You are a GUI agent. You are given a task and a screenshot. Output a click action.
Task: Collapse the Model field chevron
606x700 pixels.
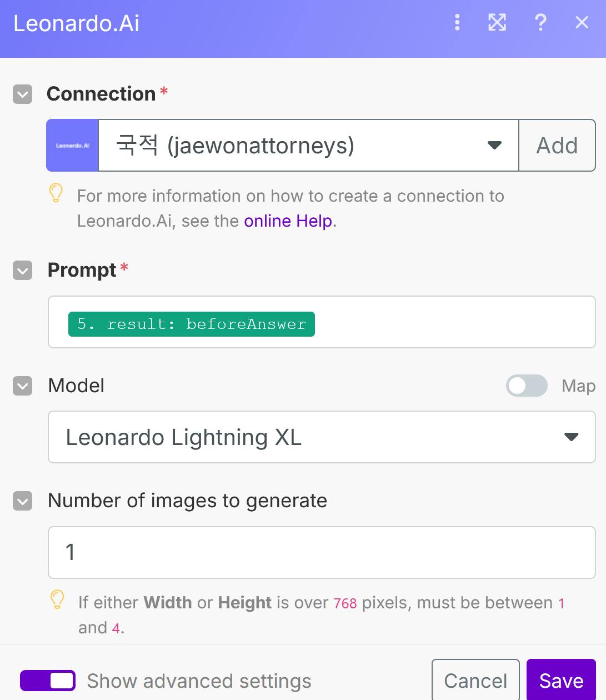23,386
